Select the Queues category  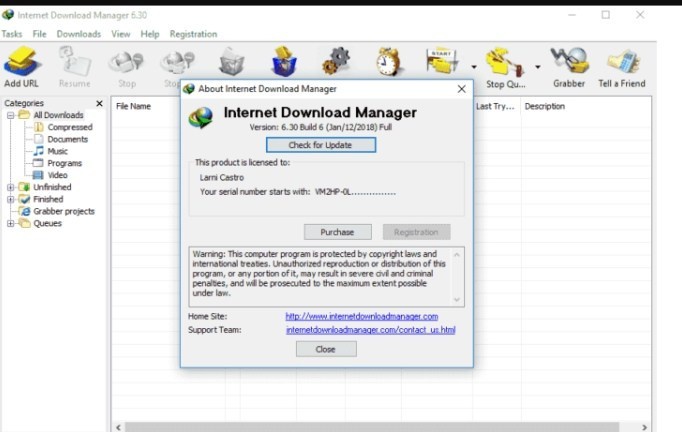[47, 224]
